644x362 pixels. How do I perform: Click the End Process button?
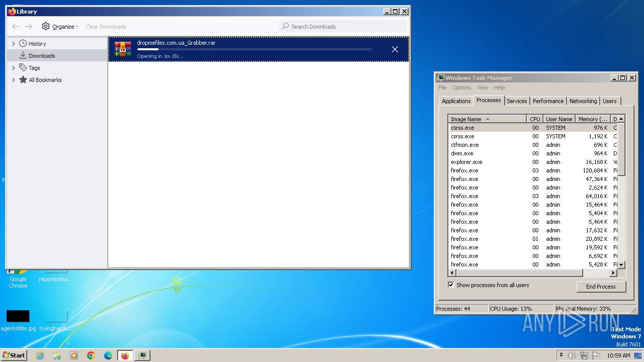(x=601, y=287)
